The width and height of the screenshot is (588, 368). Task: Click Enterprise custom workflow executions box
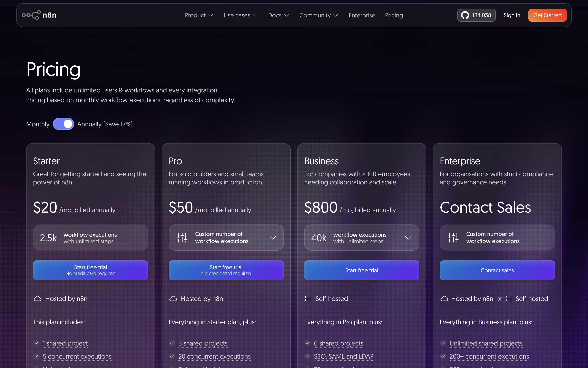click(497, 238)
